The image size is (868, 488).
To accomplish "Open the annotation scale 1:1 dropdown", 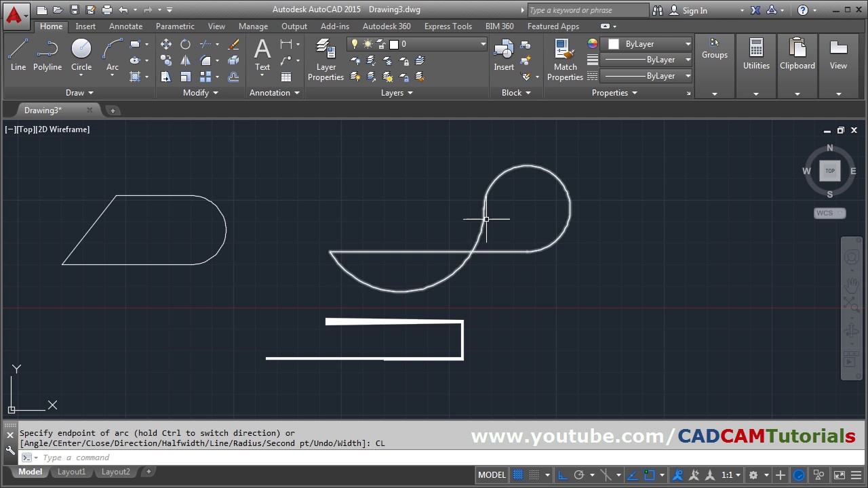I will (x=730, y=475).
